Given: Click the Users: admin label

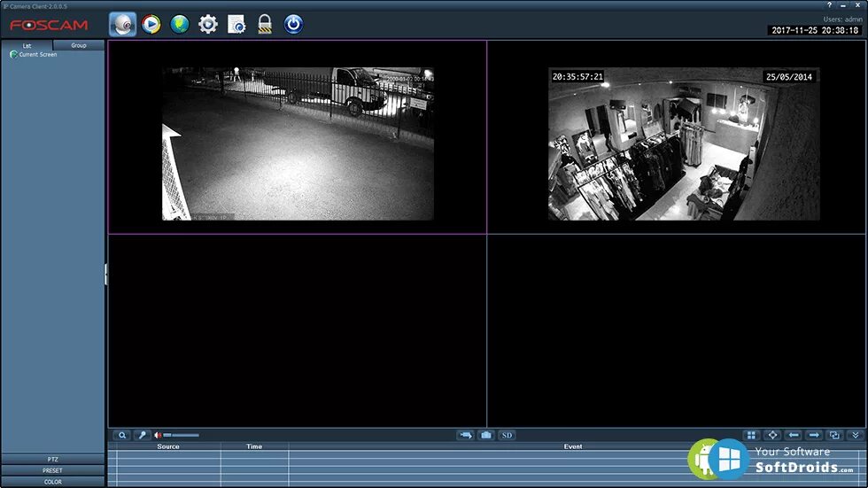Looking at the screenshot, I should tap(842, 19).
